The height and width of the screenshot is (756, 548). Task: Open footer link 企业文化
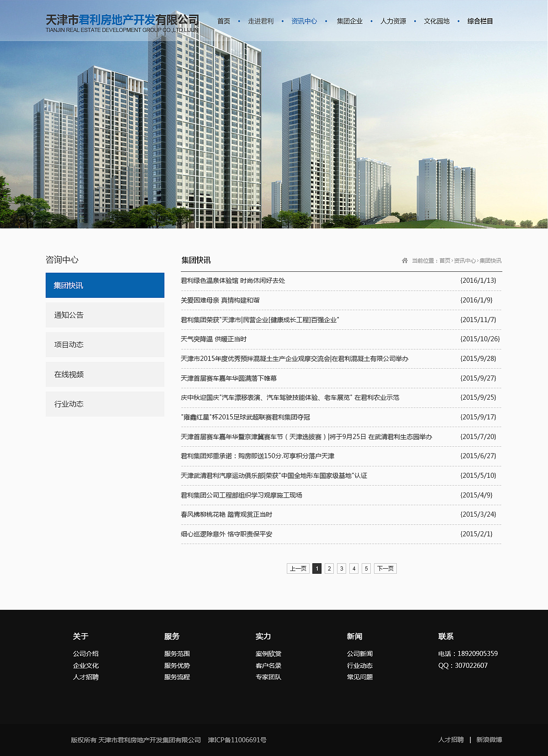click(x=86, y=666)
